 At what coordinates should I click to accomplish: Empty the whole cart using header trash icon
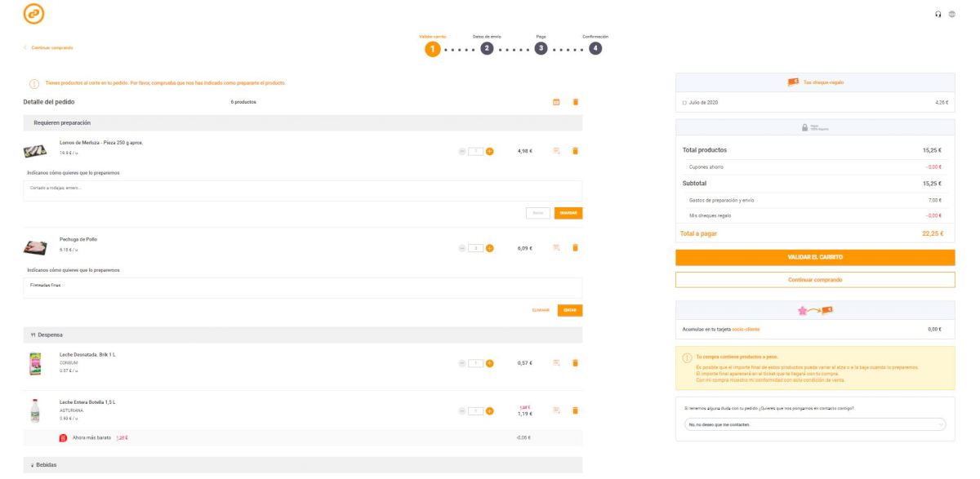[575, 102]
